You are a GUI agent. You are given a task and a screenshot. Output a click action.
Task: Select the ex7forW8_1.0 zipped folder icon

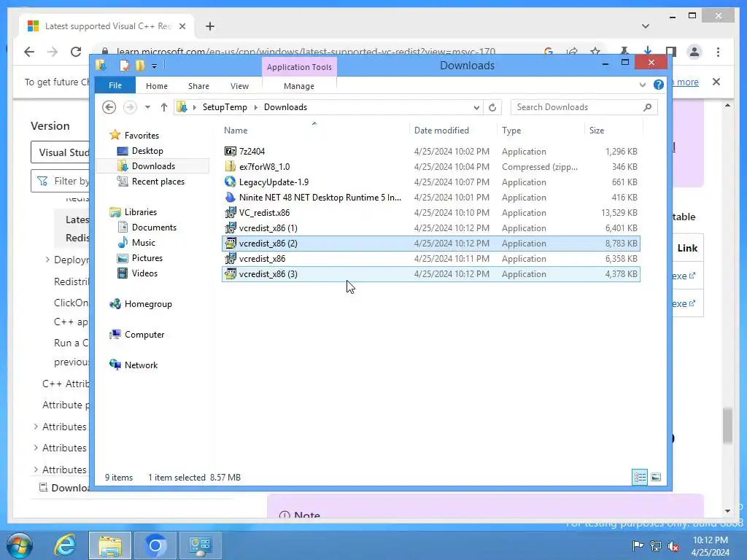(x=230, y=167)
